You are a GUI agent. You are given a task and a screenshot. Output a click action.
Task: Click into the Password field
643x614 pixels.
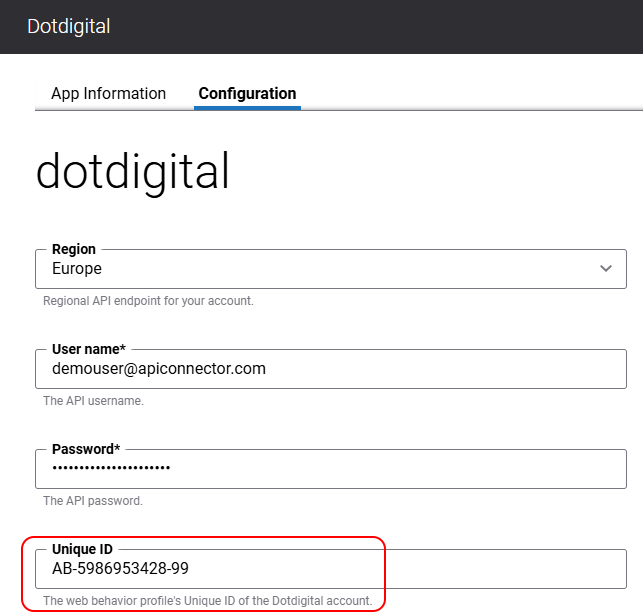pyautogui.click(x=331, y=469)
